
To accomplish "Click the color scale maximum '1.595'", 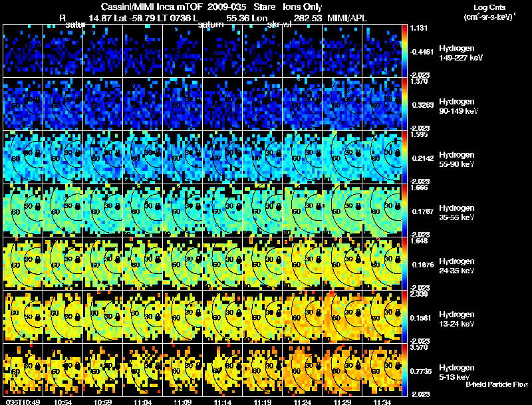I will 419,134.
